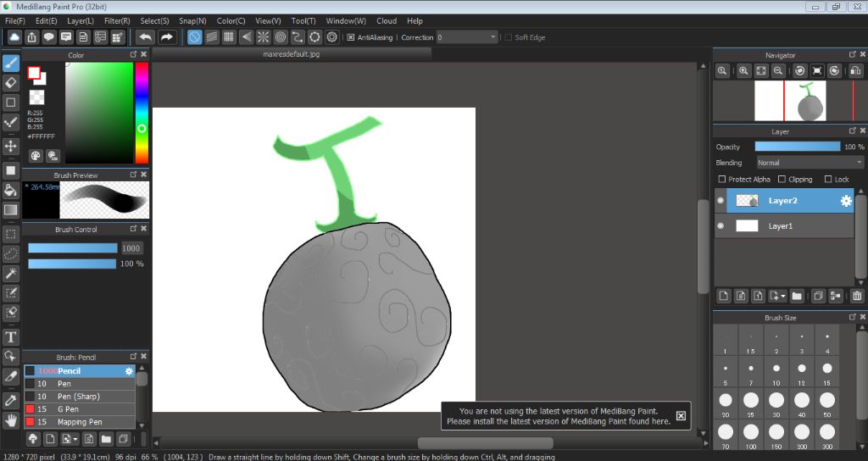Screen dimensions: 868x461
Task: Open the maxresdefault.jpg tab
Action: pyautogui.click(x=292, y=54)
